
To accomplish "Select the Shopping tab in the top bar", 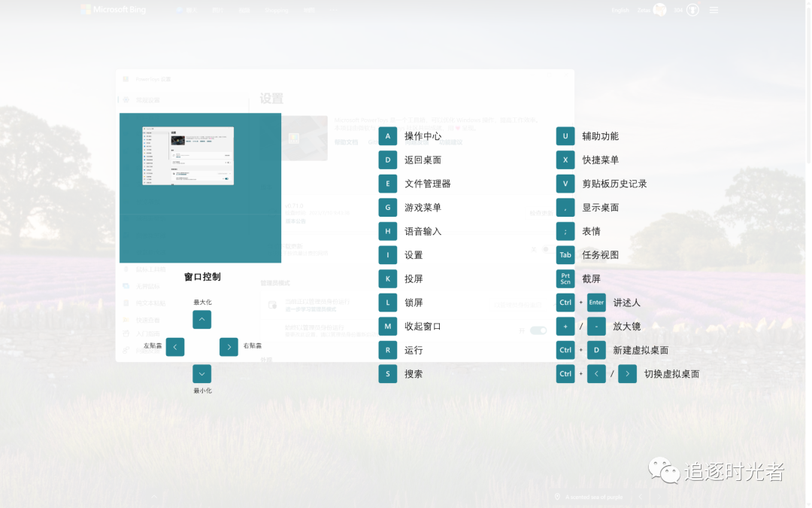I will click(277, 10).
